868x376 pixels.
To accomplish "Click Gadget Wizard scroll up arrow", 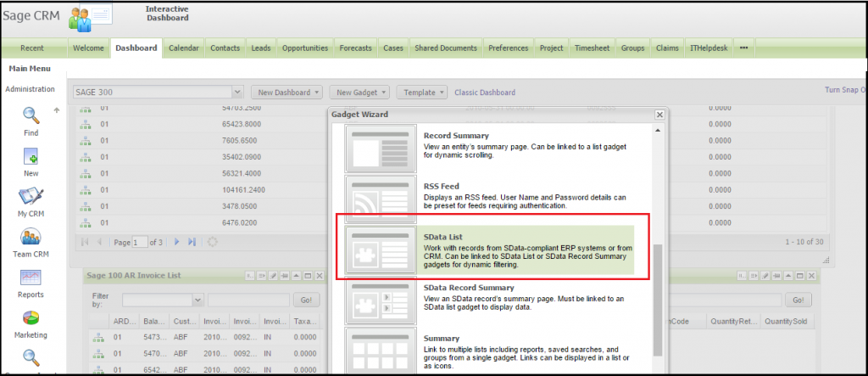I will click(658, 130).
